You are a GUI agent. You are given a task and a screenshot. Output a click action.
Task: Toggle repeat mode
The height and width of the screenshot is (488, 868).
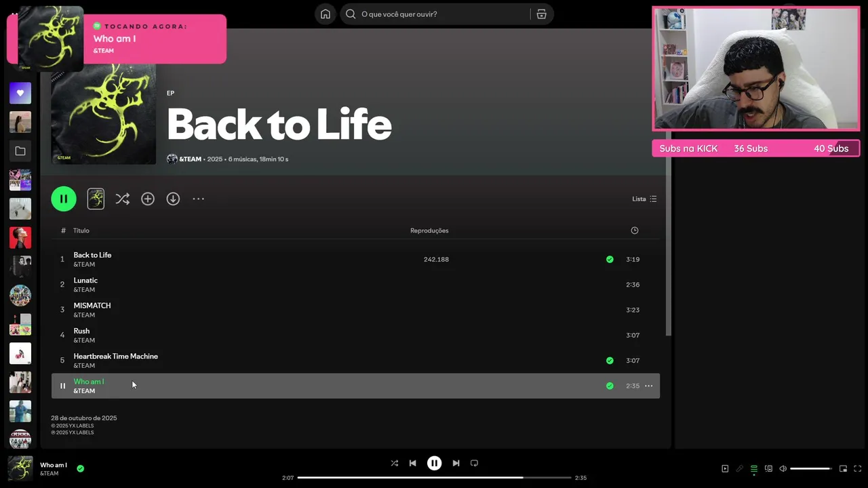(x=474, y=463)
